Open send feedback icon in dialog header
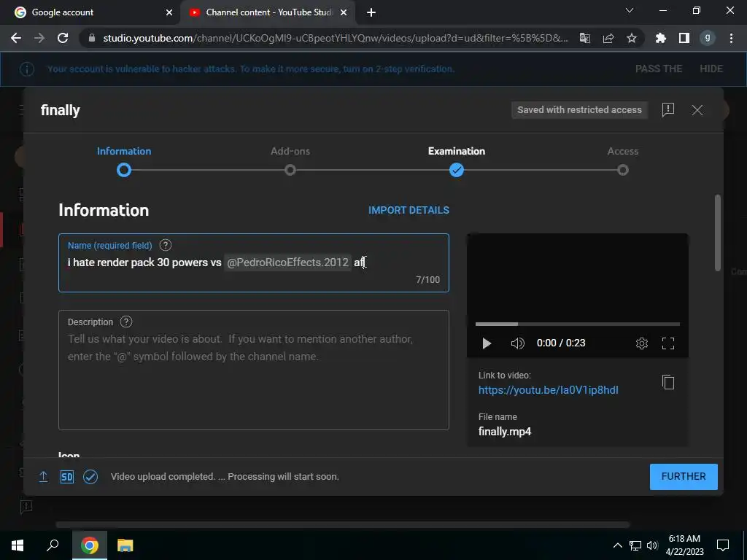 668,110
